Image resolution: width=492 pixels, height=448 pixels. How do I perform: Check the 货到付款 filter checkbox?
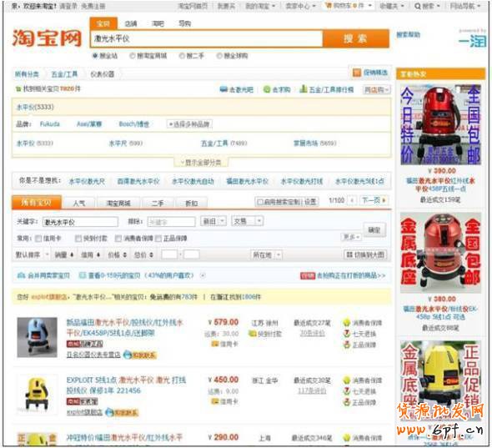point(78,239)
